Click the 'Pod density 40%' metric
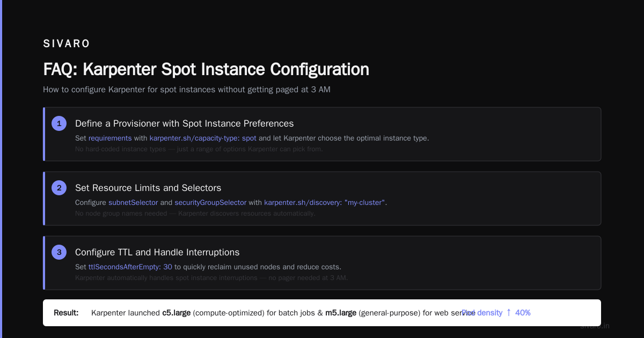 point(496,312)
